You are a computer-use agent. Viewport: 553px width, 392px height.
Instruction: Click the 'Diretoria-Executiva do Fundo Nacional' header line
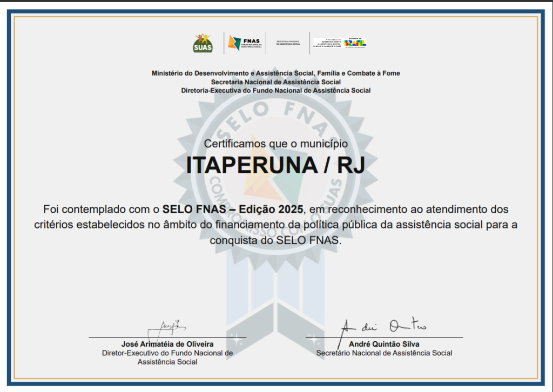pos(275,90)
